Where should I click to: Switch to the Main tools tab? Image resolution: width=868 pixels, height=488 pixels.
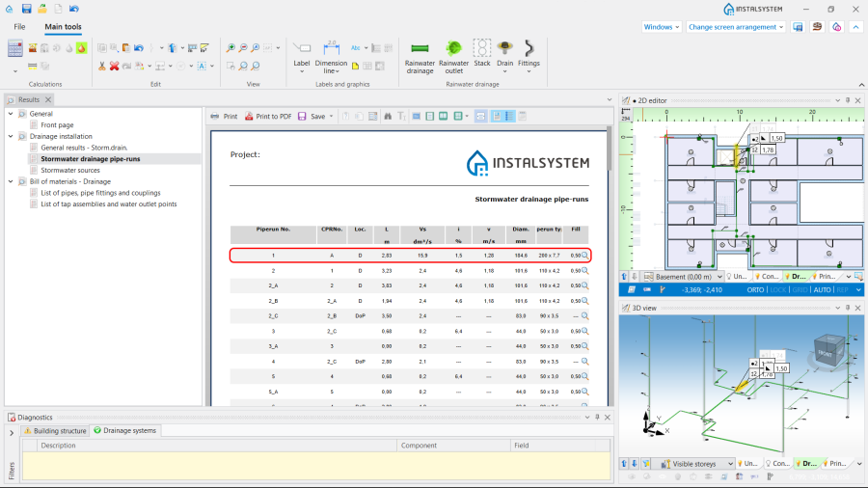(63, 27)
